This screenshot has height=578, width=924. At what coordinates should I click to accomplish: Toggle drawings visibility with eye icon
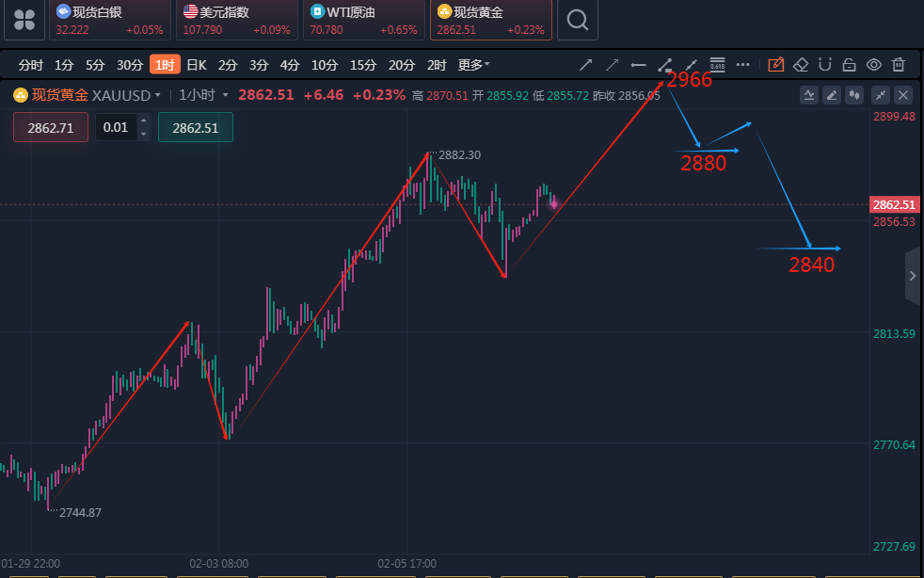[x=874, y=65]
